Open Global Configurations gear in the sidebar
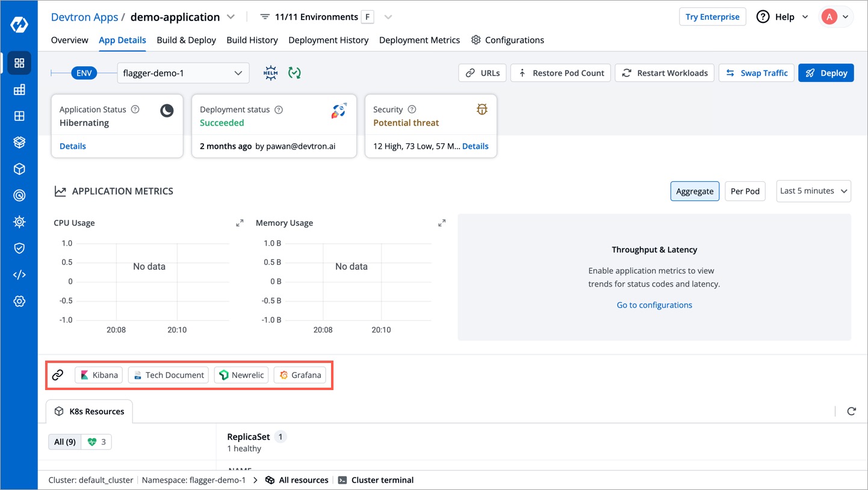Screen dimensions: 868x490 tap(19, 301)
